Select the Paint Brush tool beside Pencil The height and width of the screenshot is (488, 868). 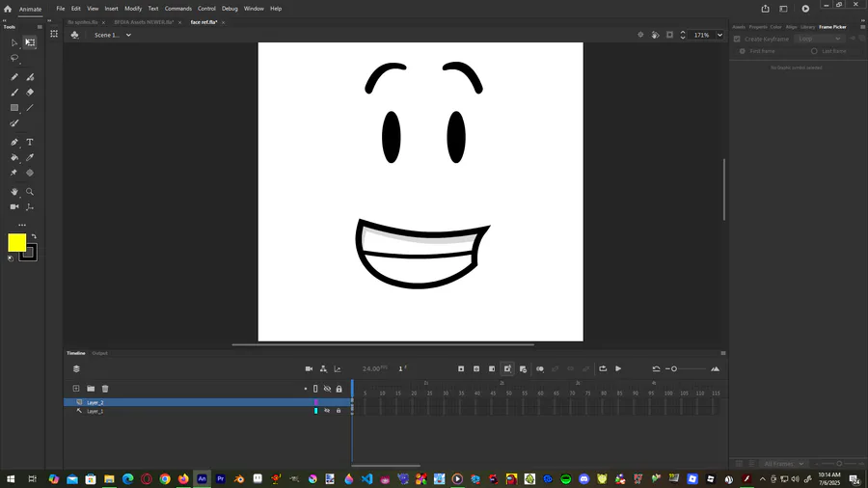click(30, 77)
